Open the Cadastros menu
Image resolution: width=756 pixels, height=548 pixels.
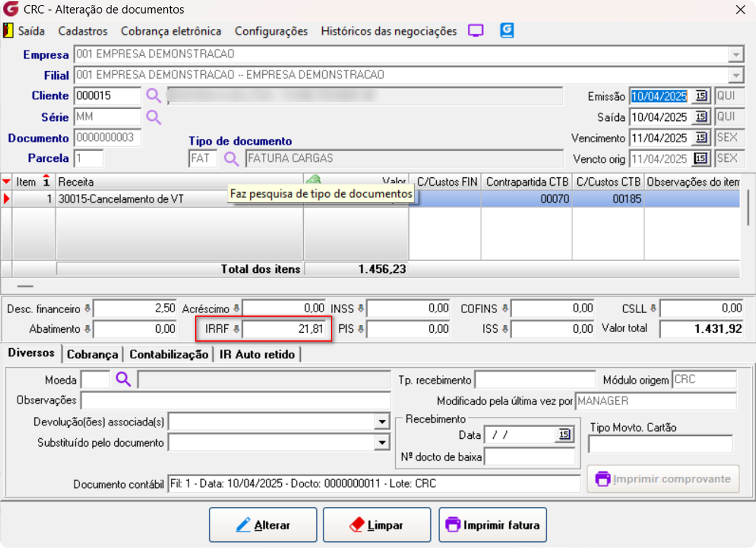83,31
